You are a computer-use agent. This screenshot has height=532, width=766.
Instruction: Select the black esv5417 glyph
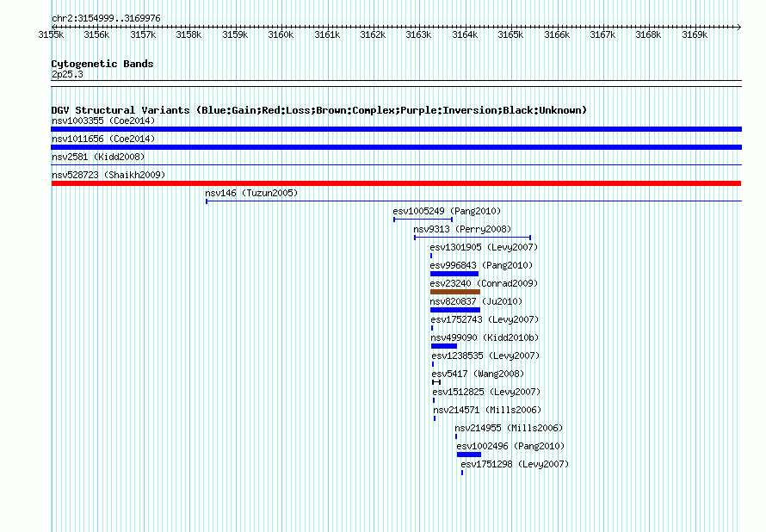[436, 382]
